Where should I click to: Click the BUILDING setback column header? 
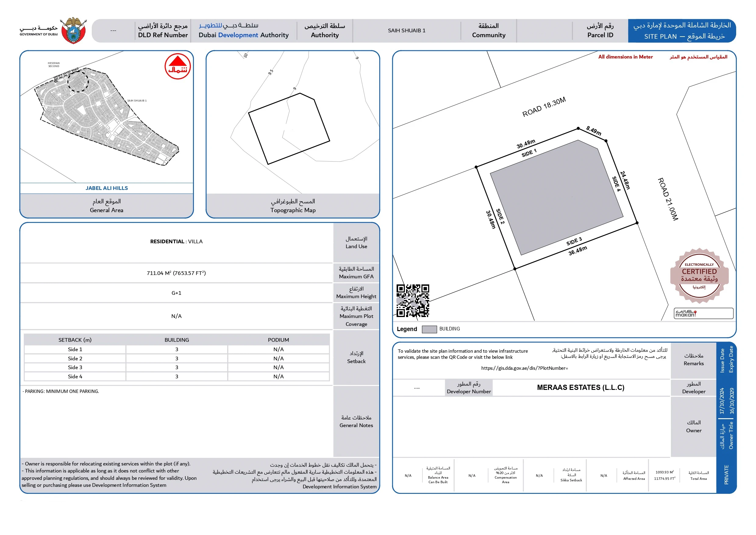(x=177, y=340)
